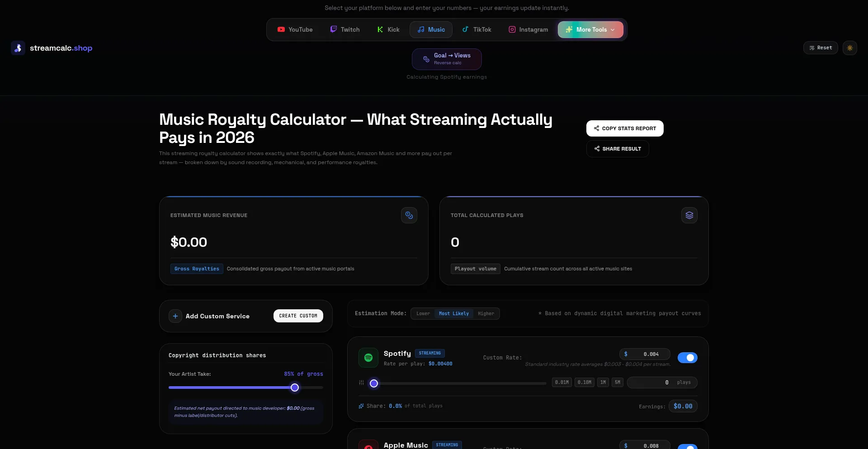This screenshot has height=449, width=868.
Task: Click the Spotify plays count input field
Action: point(662,383)
